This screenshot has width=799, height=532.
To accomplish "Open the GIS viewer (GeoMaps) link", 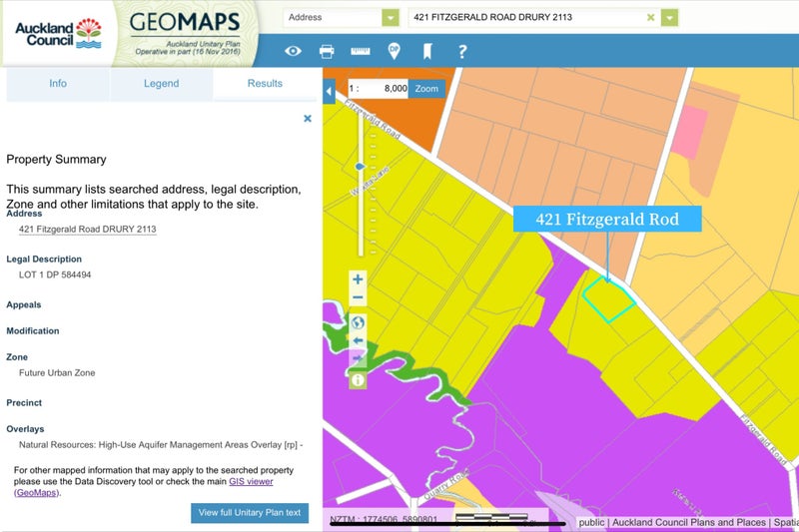I will pos(251,481).
